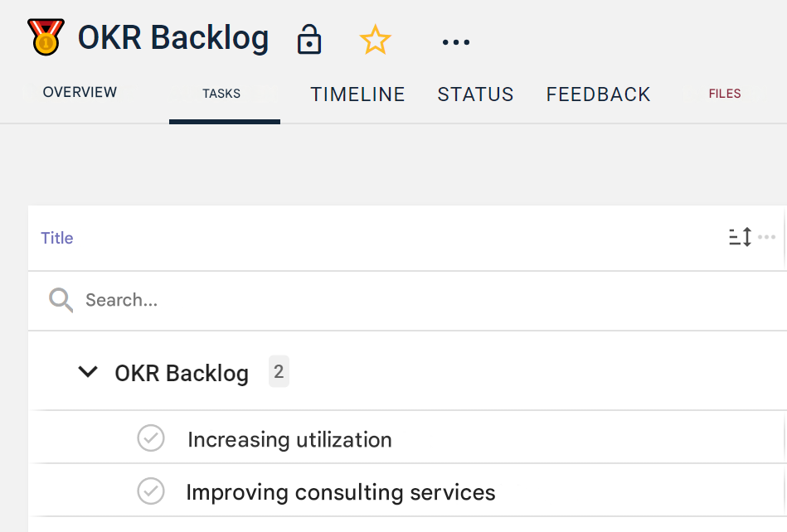Screen dimensions: 787x532
Task: Open the Feedback tab
Action: 598,94
